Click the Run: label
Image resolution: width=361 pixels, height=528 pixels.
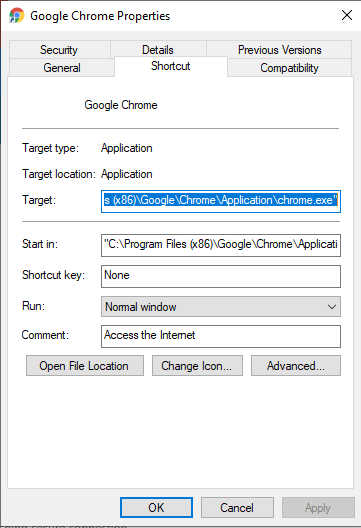pos(33,306)
